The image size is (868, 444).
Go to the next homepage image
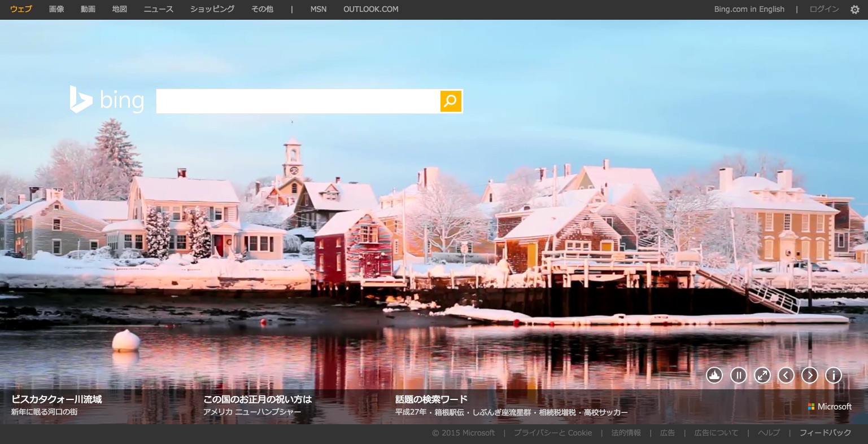click(x=810, y=375)
